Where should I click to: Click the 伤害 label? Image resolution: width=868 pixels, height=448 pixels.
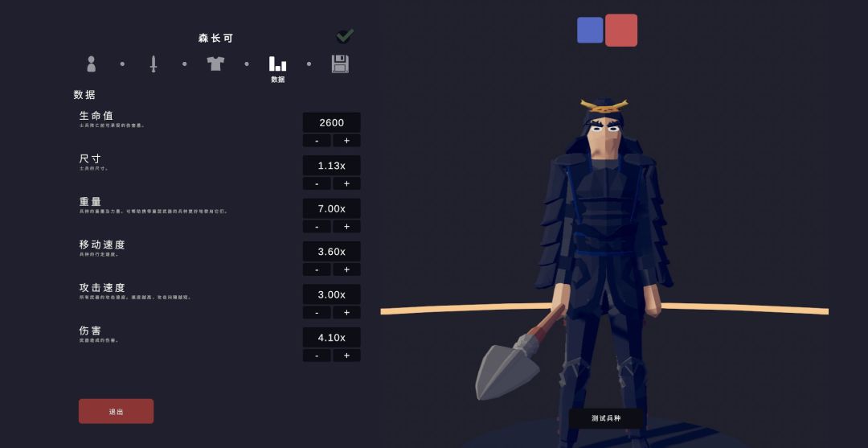coord(90,331)
